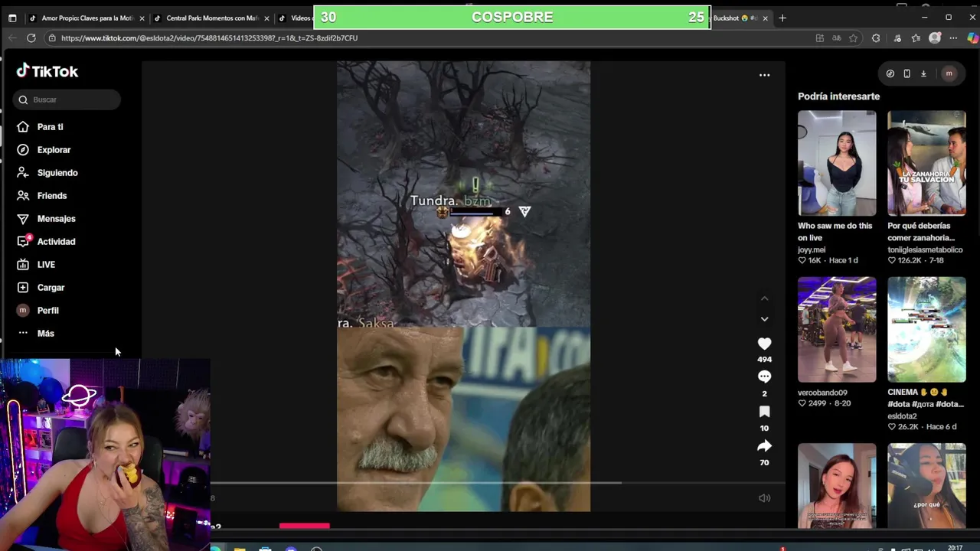Open the Siguiendo feed
980x551 pixels.
tap(57, 173)
